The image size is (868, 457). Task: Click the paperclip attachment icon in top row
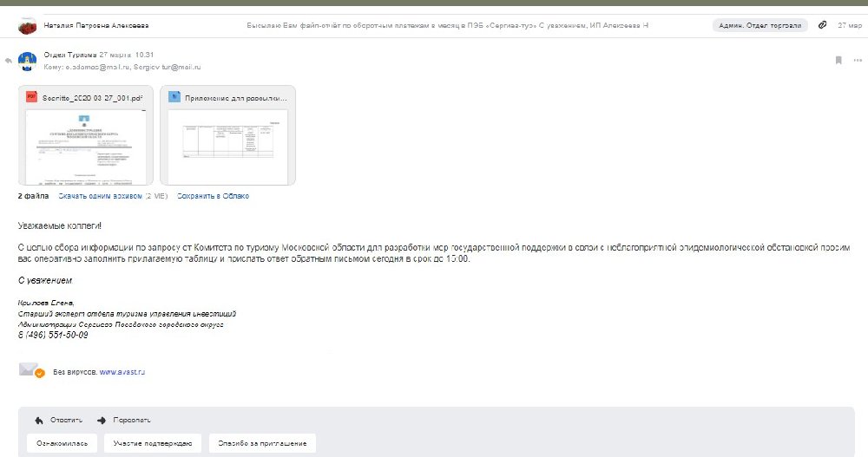point(822,26)
